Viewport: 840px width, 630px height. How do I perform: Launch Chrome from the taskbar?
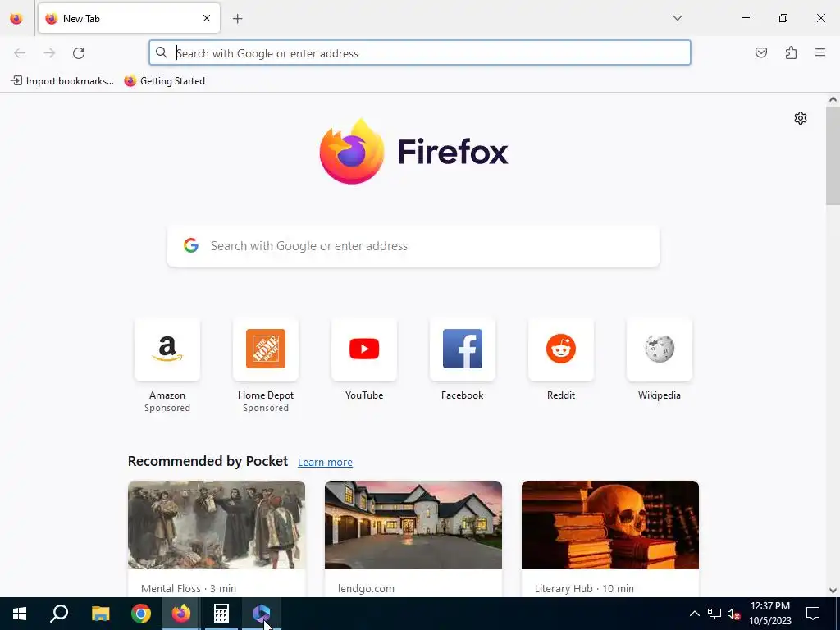pyautogui.click(x=141, y=614)
